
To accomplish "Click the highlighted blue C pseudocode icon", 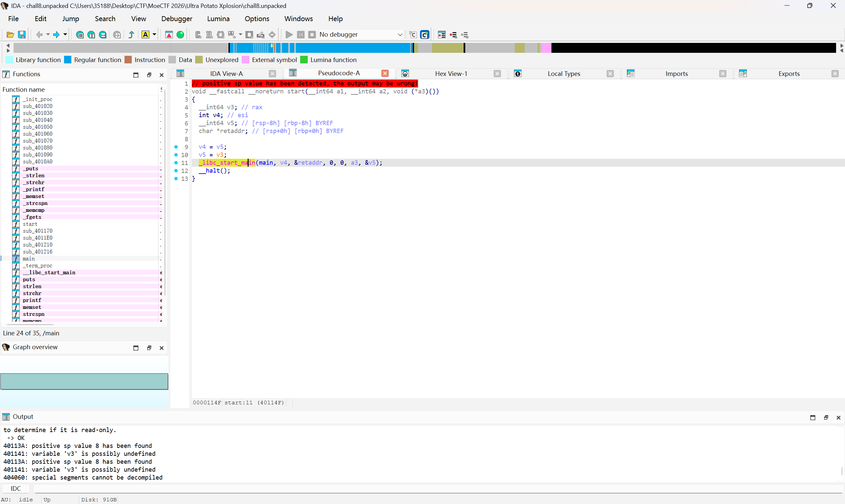I will (425, 35).
